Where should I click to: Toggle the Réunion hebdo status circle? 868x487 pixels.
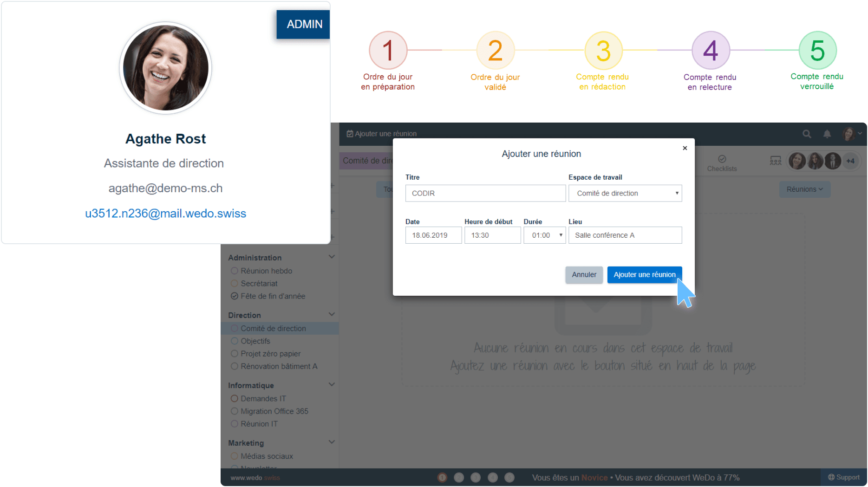pos(235,271)
